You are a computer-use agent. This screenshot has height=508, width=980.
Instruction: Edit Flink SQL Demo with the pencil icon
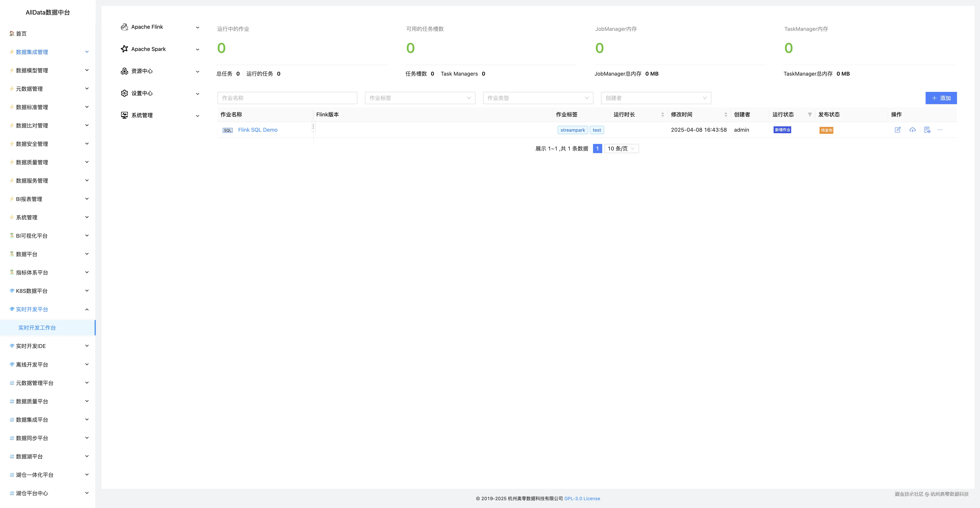pos(898,130)
